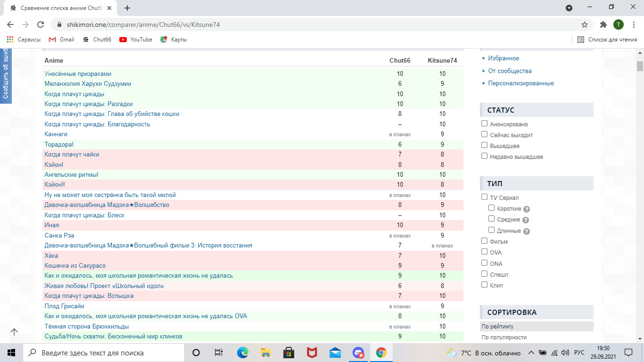Open the Унесённые призраками anime link
Screen dimensions: 644x362
[x=78, y=74]
